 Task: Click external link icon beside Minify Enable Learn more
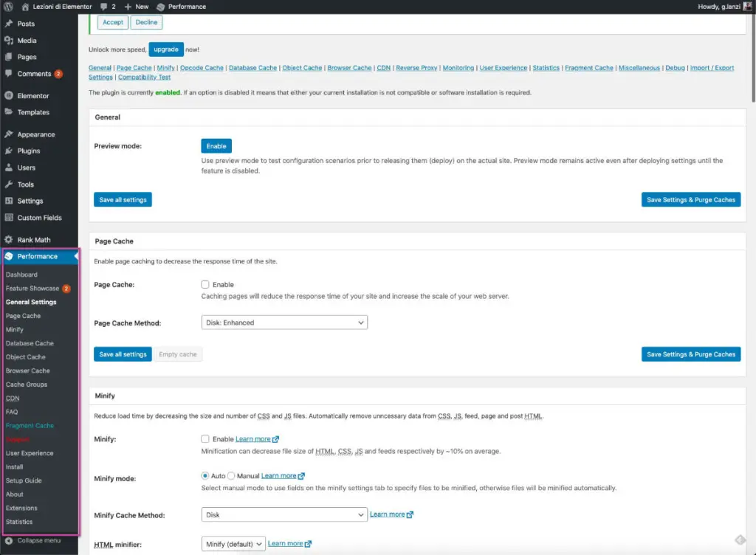pos(276,439)
